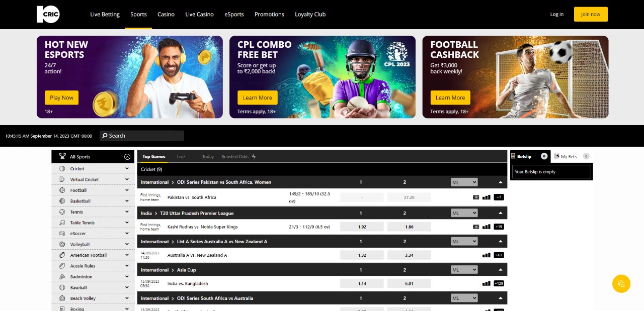The width and height of the screenshot is (644, 311).
Task: Expand the Volleyball category chevron
Action: (x=127, y=244)
